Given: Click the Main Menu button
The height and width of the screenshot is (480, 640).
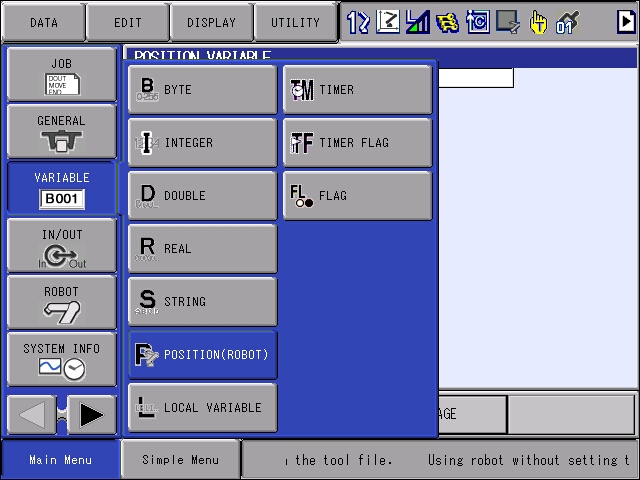Looking at the screenshot, I should (61, 460).
